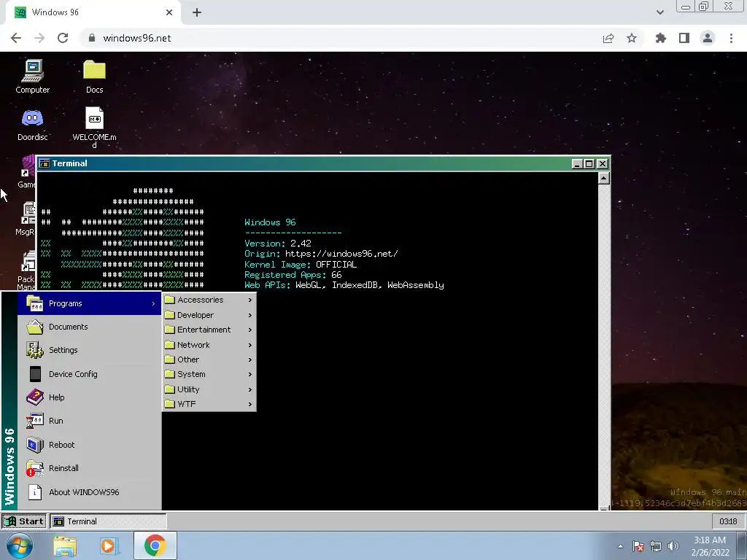
Task: Click the Reboot monitor icon
Action: point(35,444)
